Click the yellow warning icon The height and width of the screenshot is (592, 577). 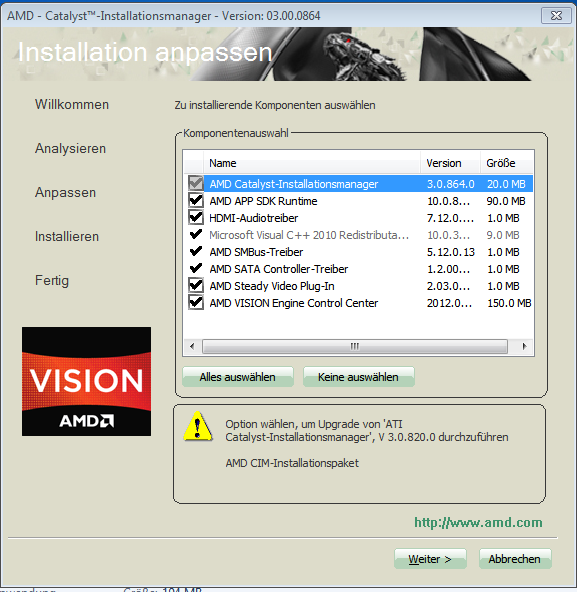coord(198,427)
